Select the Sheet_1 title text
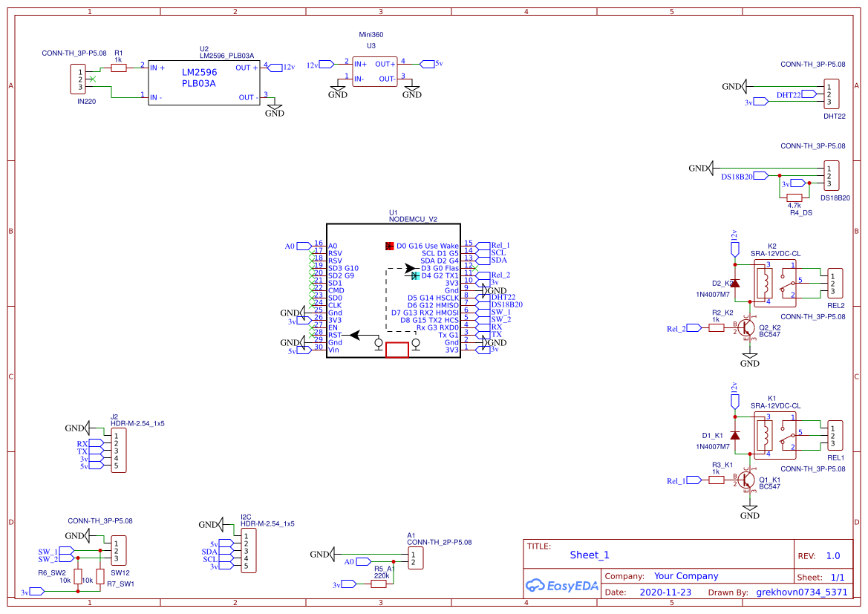This screenshot has height=614, width=868. pyautogui.click(x=590, y=555)
